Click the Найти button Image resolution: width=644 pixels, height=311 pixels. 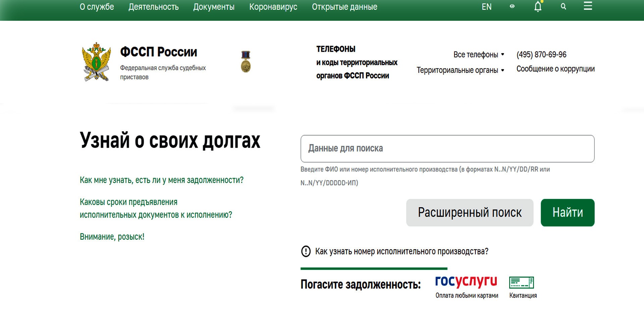pos(568,213)
